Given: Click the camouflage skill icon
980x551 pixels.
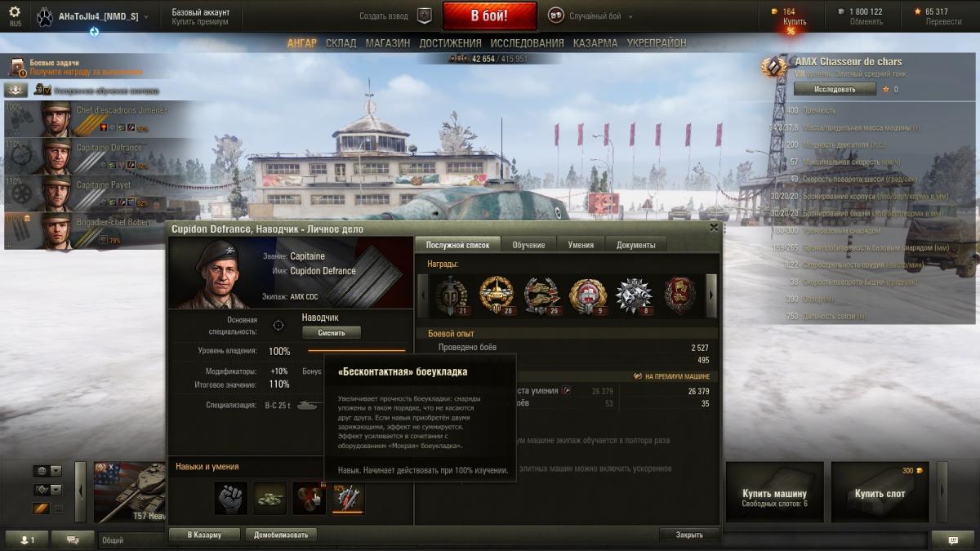Looking at the screenshot, I should 270,498.
